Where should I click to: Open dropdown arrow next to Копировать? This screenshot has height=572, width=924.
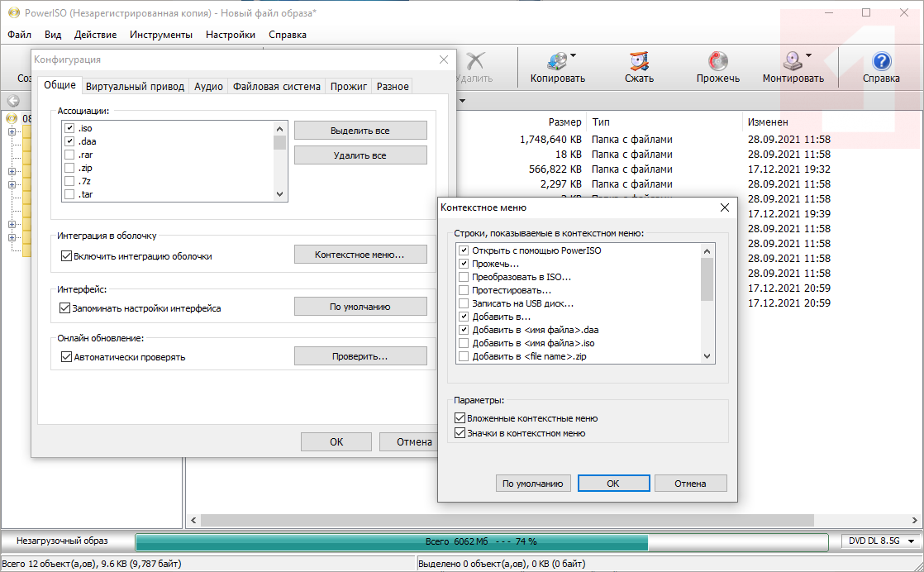(x=573, y=55)
